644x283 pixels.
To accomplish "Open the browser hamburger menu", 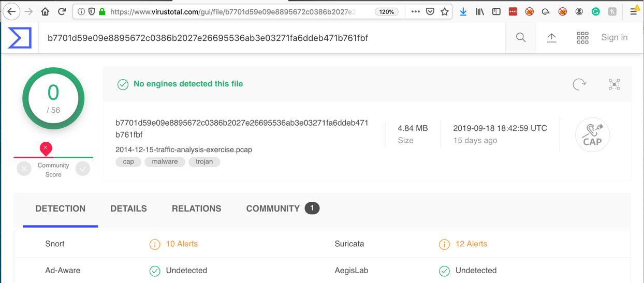I will [x=634, y=11].
